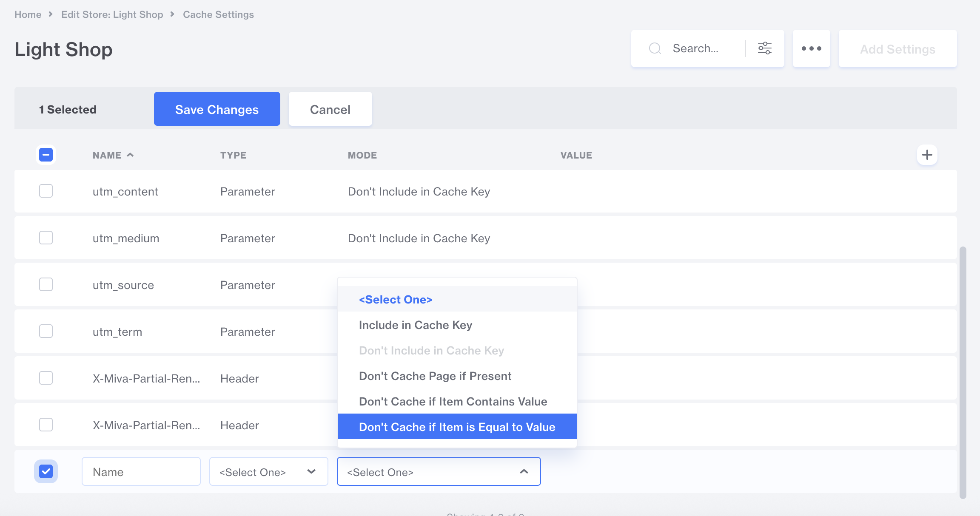Select '<Select One>' option in Mode list
Screen dimensions: 980x516
pyautogui.click(x=457, y=299)
